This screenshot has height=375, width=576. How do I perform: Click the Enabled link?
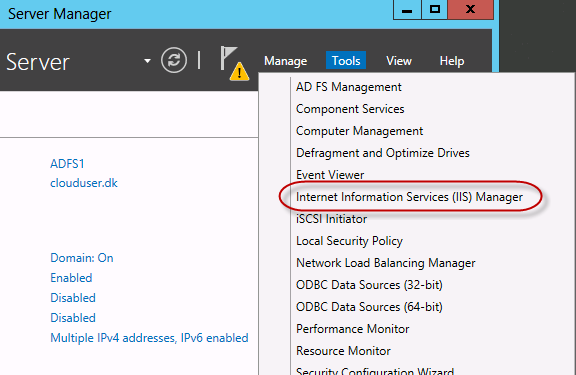[x=71, y=278]
